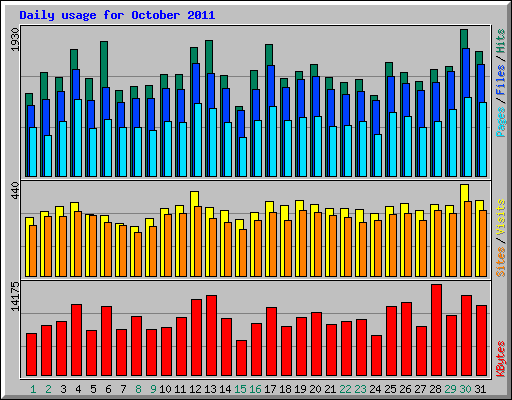Click day 22 on the x-axis

coord(345,389)
